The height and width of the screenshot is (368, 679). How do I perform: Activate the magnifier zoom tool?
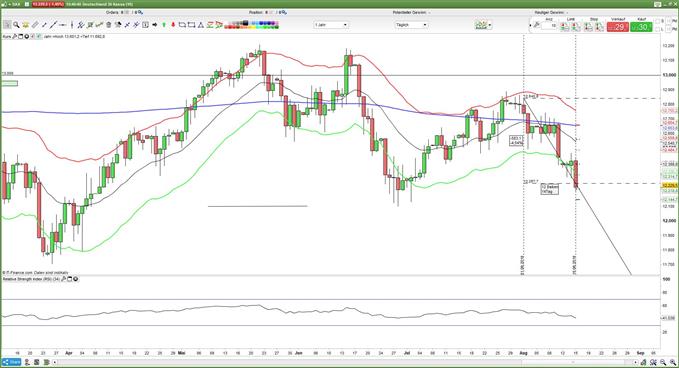[x=16, y=25]
